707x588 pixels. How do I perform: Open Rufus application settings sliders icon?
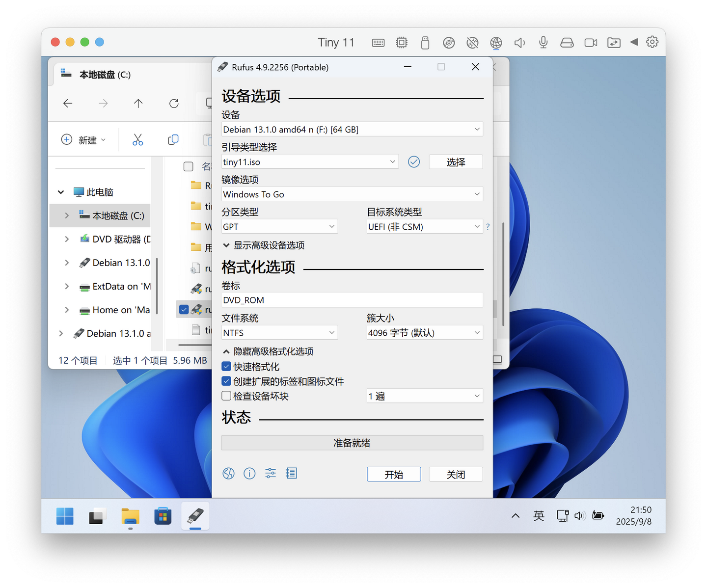coord(271,473)
